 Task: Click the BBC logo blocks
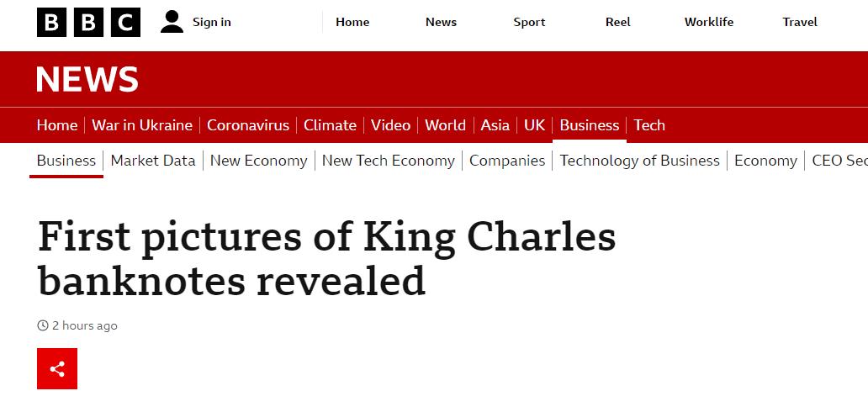click(x=88, y=22)
